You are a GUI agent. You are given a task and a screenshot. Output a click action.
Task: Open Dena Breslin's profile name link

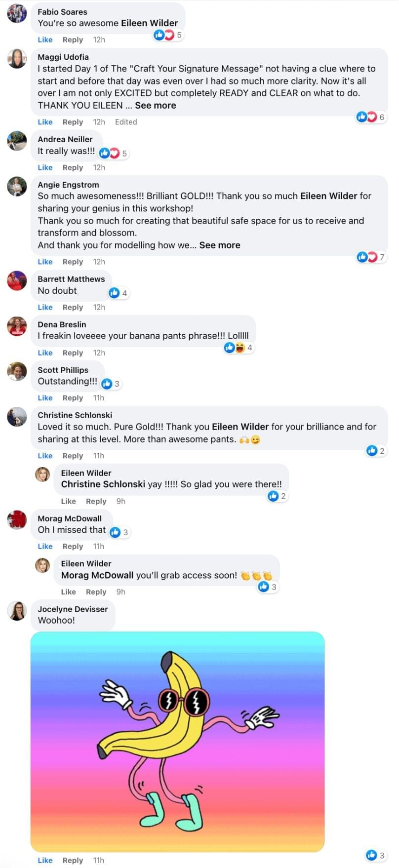click(62, 324)
